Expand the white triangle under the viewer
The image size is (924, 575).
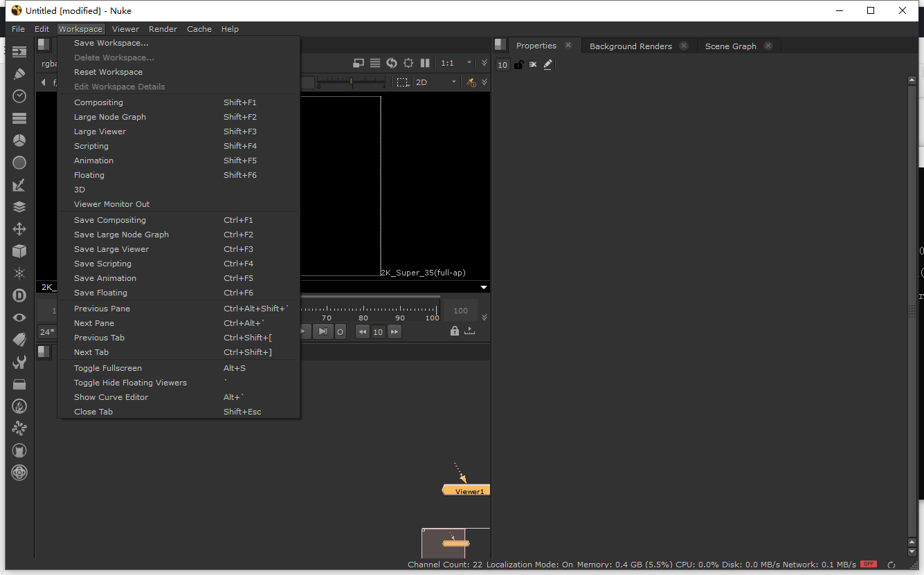(x=484, y=287)
